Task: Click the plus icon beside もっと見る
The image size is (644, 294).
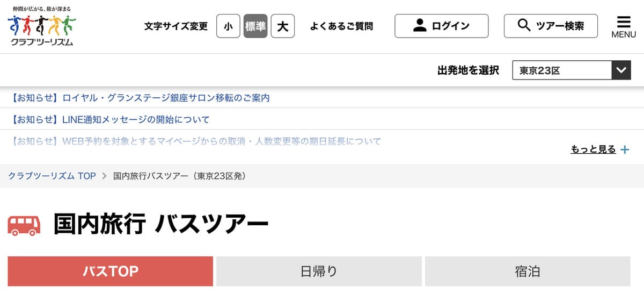Action: (x=625, y=150)
